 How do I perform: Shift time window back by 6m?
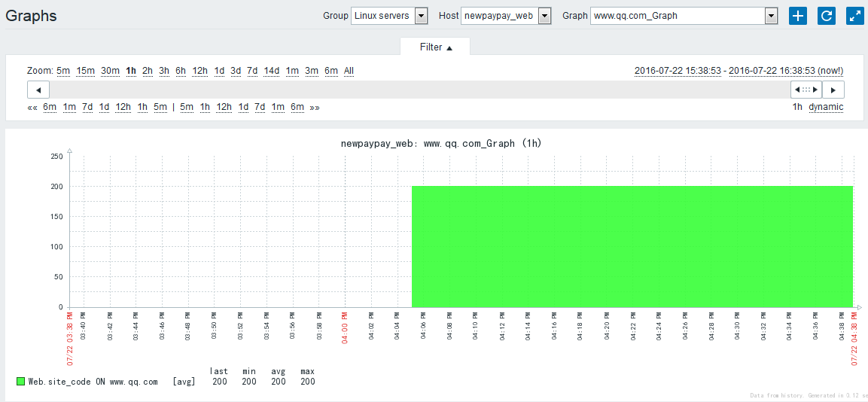pyautogui.click(x=50, y=107)
